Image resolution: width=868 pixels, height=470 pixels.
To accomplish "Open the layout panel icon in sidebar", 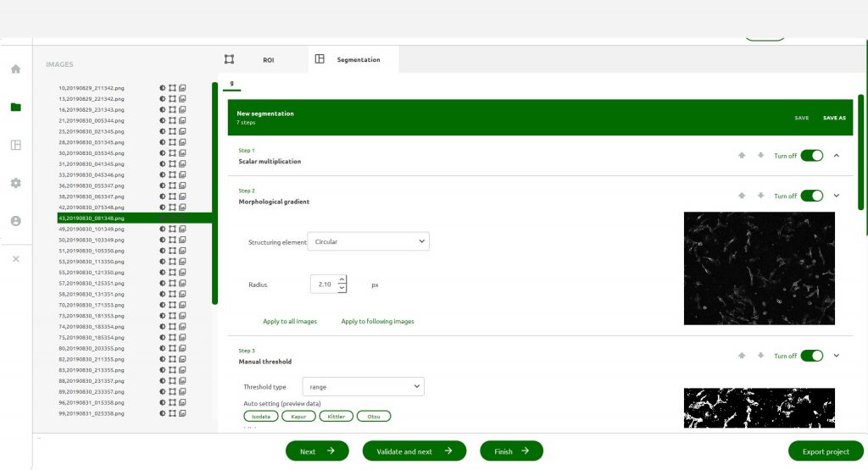I will (x=15, y=145).
